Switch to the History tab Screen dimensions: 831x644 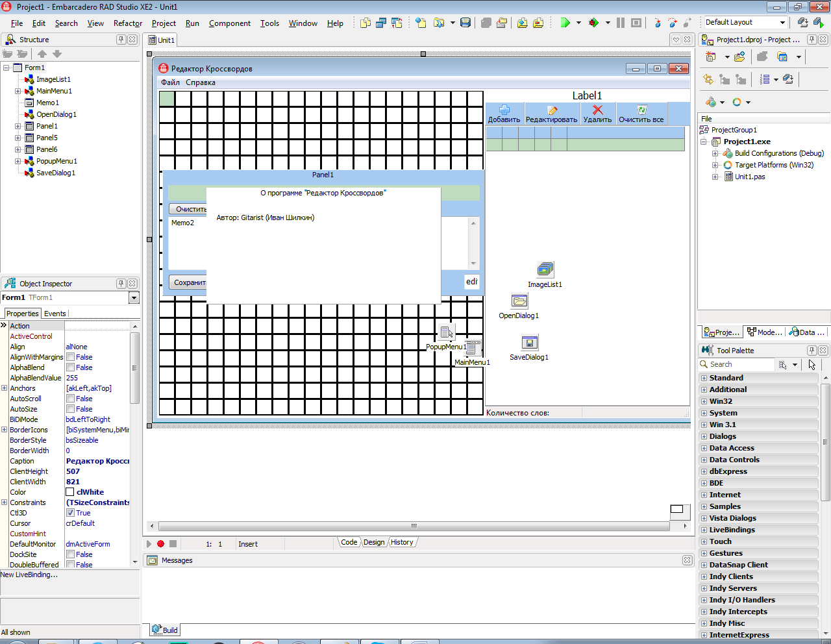click(x=402, y=542)
